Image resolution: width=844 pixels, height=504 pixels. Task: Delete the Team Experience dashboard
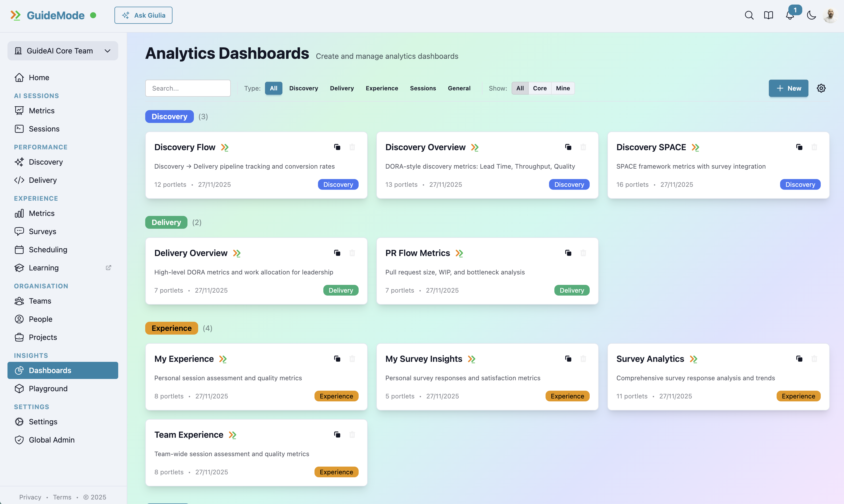point(352,434)
